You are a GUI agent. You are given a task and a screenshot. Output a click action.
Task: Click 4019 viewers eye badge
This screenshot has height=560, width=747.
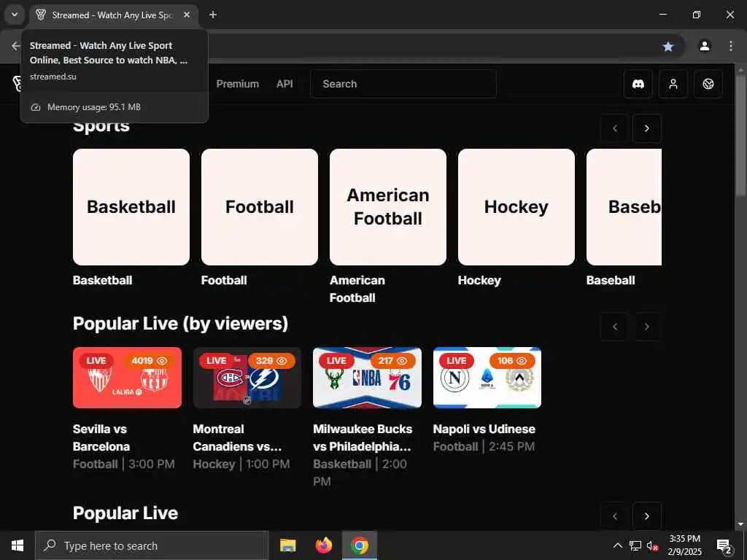[x=150, y=360]
